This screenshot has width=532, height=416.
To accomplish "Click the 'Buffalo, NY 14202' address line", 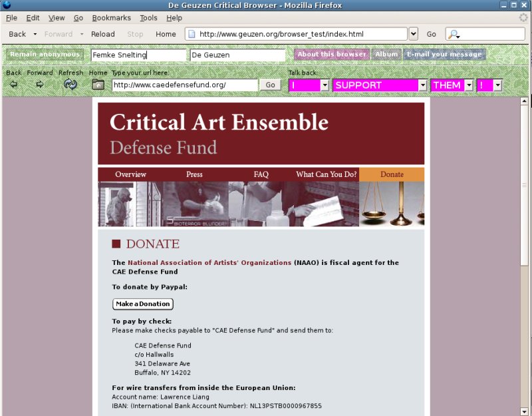I will tap(162, 373).
